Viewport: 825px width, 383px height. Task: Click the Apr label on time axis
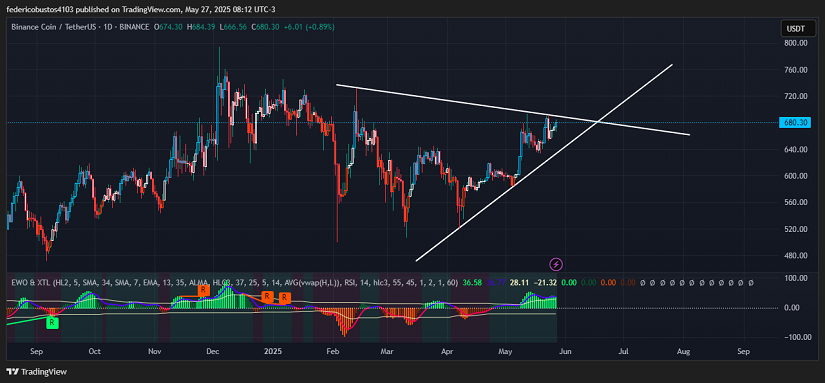click(x=447, y=351)
